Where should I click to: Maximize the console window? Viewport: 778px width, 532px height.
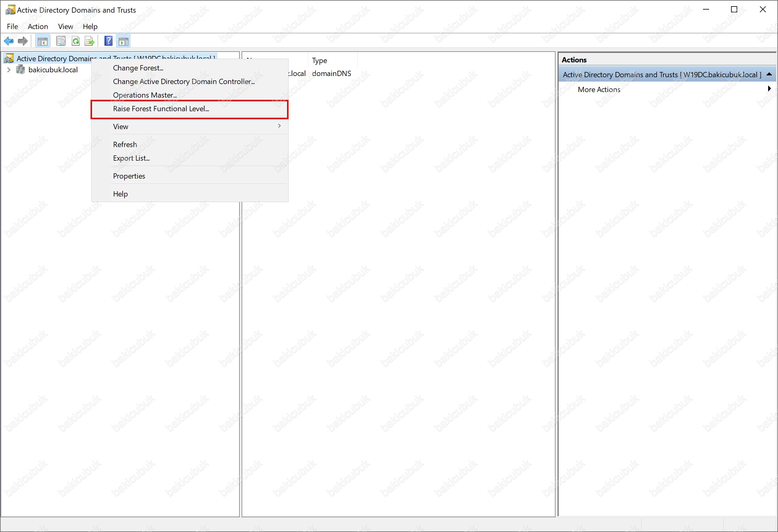coord(734,10)
